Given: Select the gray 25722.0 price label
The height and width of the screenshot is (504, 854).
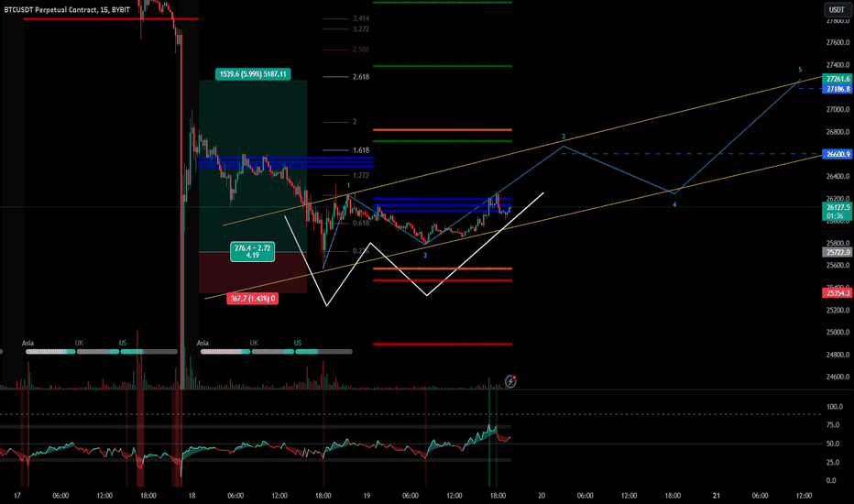Looking at the screenshot, I should tap(838, 252).
